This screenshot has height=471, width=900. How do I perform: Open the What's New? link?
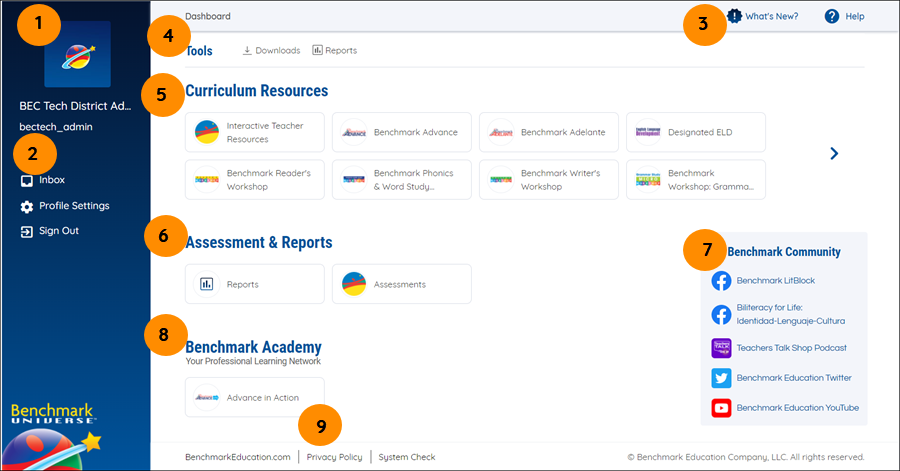pyautogui.click(x=763, y=16)
